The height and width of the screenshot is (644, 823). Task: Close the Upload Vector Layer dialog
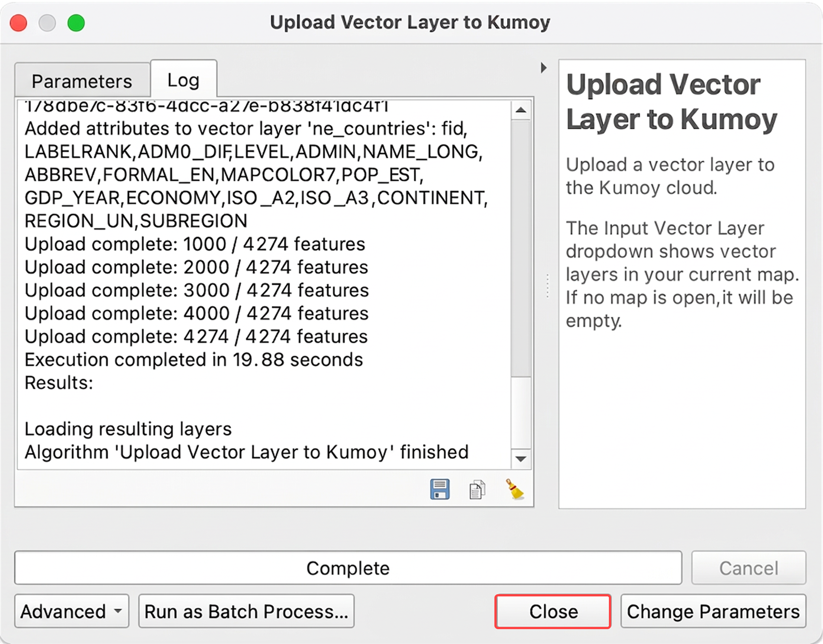[x=553, y=612]
